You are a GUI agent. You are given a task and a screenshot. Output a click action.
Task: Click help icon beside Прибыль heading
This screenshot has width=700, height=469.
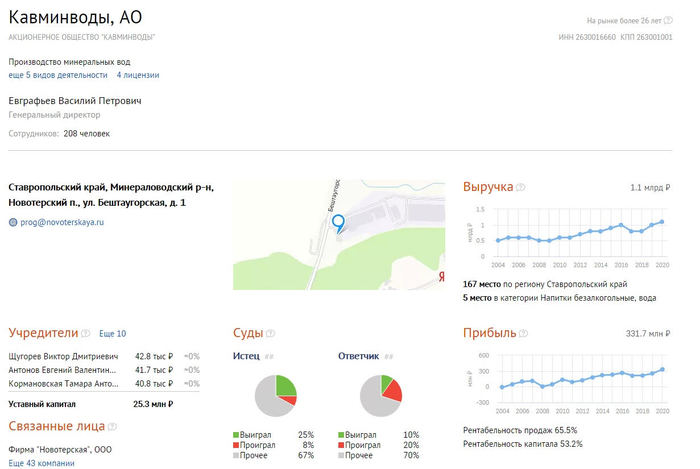(523, 333)
